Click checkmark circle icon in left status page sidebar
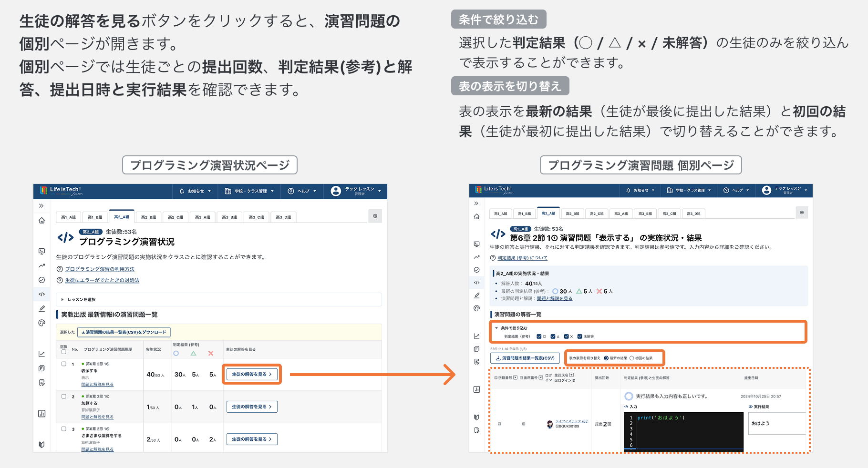This screenshot has width=868, height=468. [41, 280]
